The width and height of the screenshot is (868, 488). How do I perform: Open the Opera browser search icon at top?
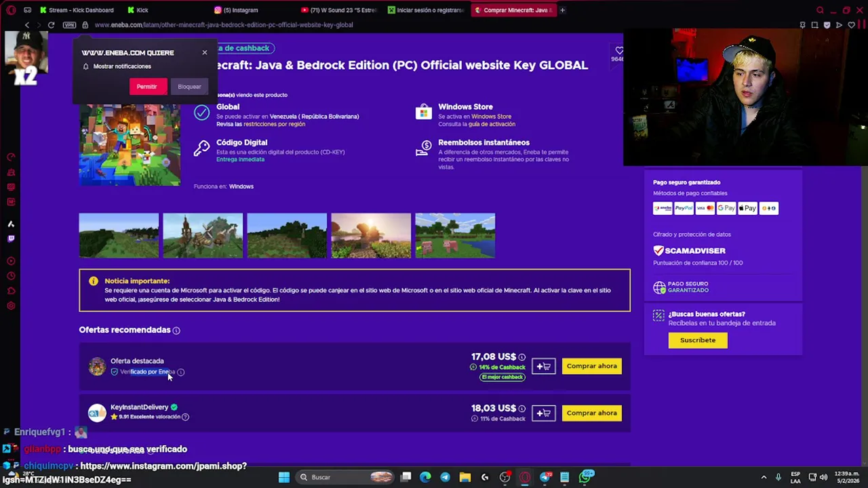820,10
